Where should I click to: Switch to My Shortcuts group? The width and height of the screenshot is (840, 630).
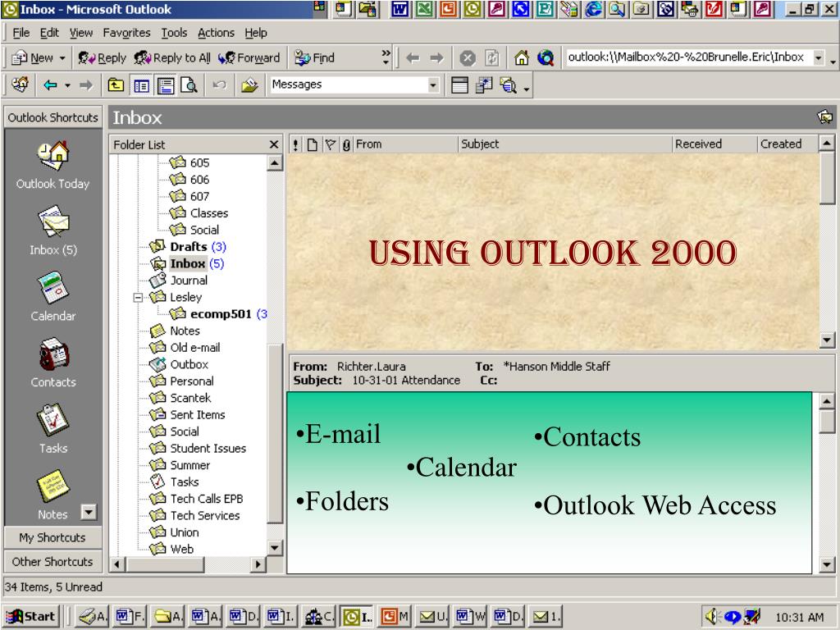[x=52, y=537]
